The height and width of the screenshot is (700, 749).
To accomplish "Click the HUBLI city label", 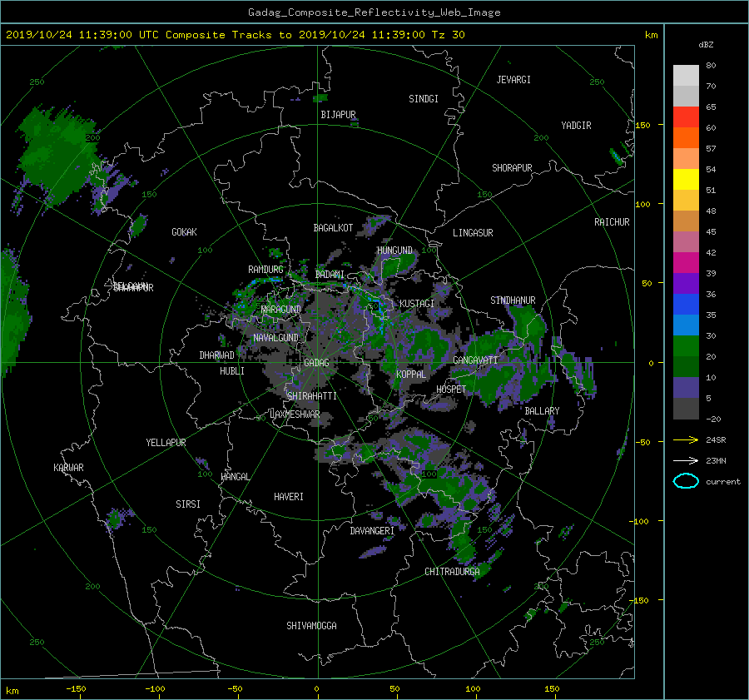I will [232, 371].
